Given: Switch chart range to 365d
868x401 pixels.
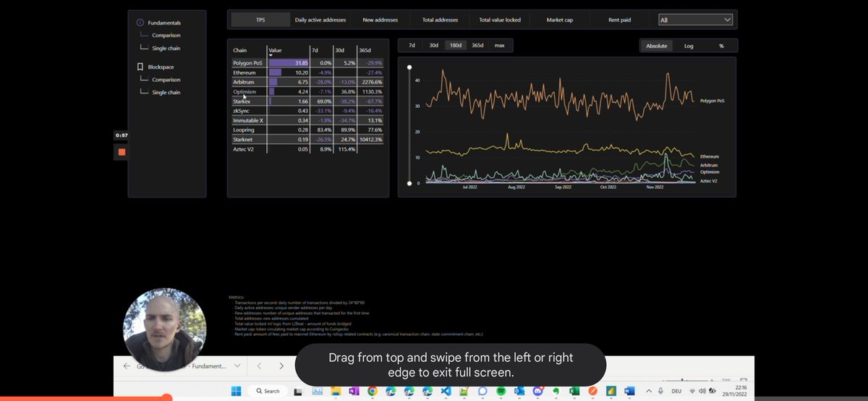Looking at the screenshot, I should point(477,45).
